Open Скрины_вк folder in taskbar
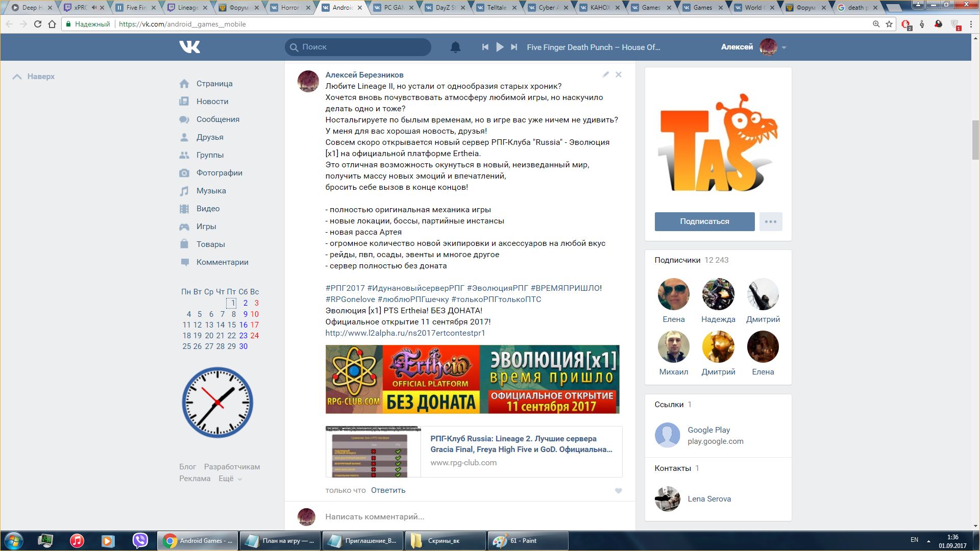Screen dimensions: 980x551 pyautogui.click(x=445, y=541)
